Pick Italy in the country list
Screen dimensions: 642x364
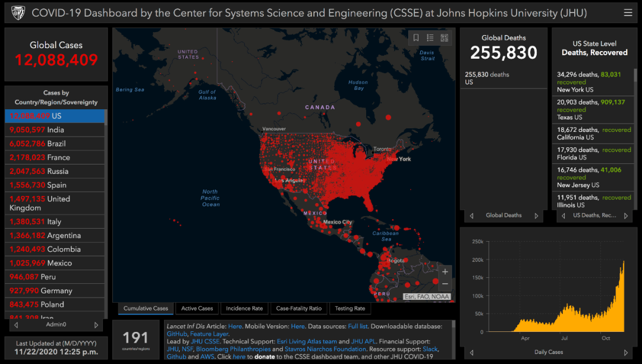pos(55,221)
